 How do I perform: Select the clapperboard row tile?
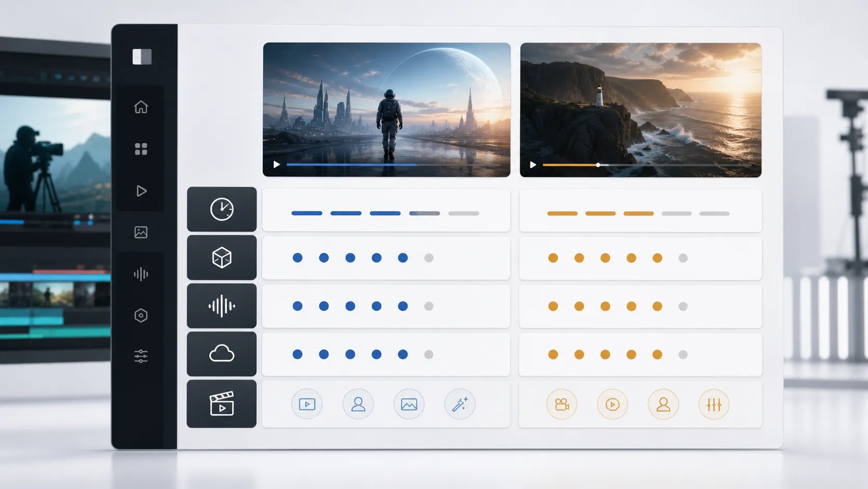(222, 404)
